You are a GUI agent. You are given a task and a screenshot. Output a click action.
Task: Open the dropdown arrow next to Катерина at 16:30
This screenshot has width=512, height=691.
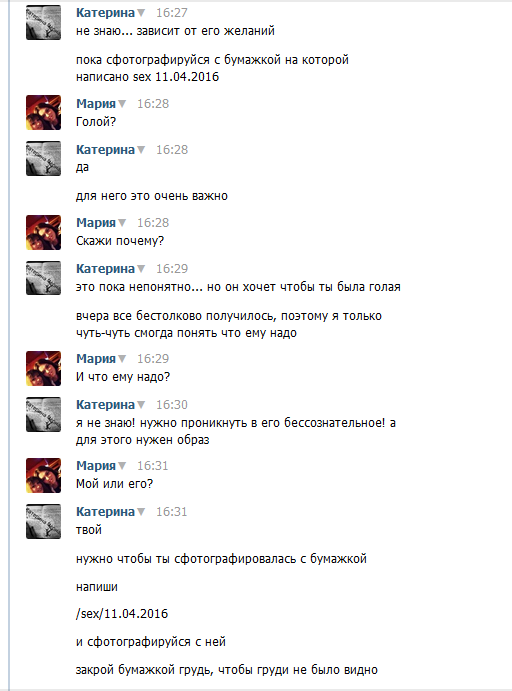pyautogui.click(x=141, y=405)
